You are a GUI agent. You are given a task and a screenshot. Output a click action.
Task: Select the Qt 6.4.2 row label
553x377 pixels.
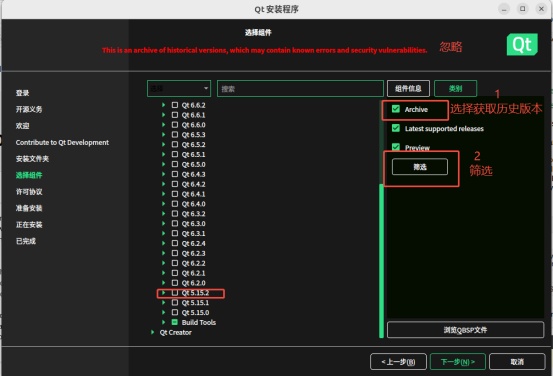193,184
